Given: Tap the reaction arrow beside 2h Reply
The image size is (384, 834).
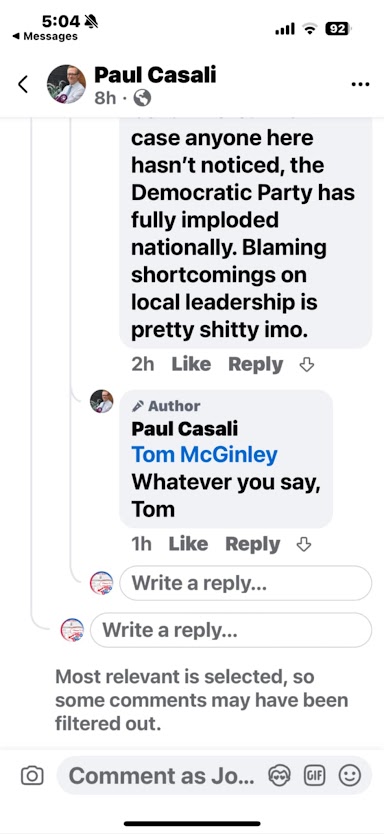Looking at the screenshot, I should 307,365.
